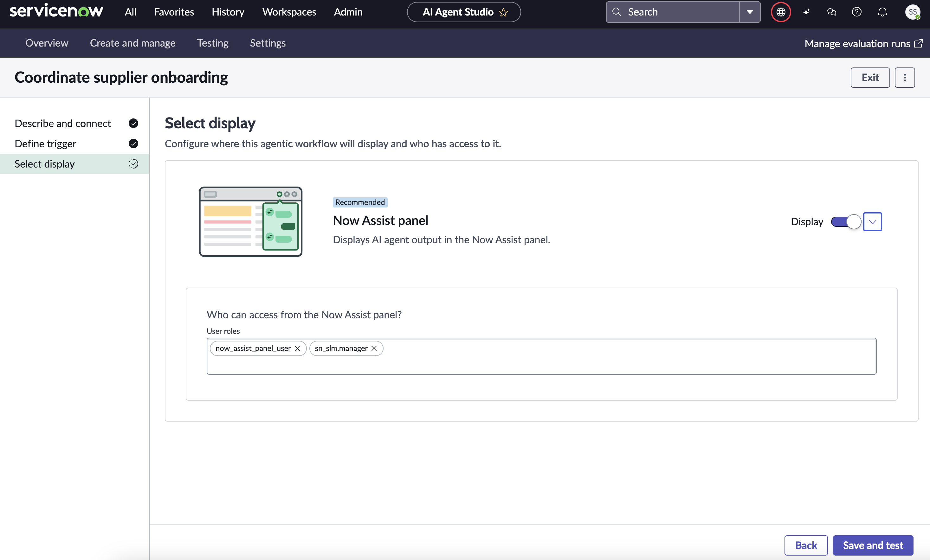The height and width of the screenshot is (560, 930).
Task: Switch to the Settings tab
Action: (268, 43)
